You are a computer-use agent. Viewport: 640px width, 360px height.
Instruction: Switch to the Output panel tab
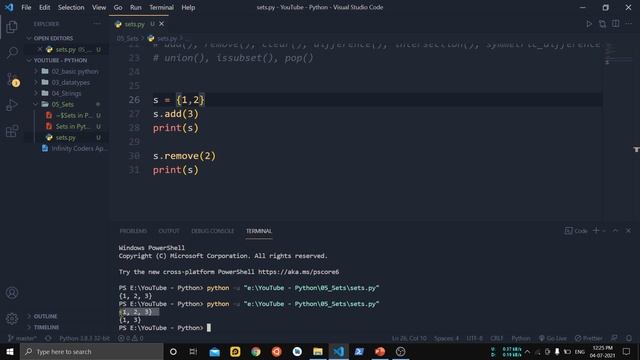tap(169, 231)
